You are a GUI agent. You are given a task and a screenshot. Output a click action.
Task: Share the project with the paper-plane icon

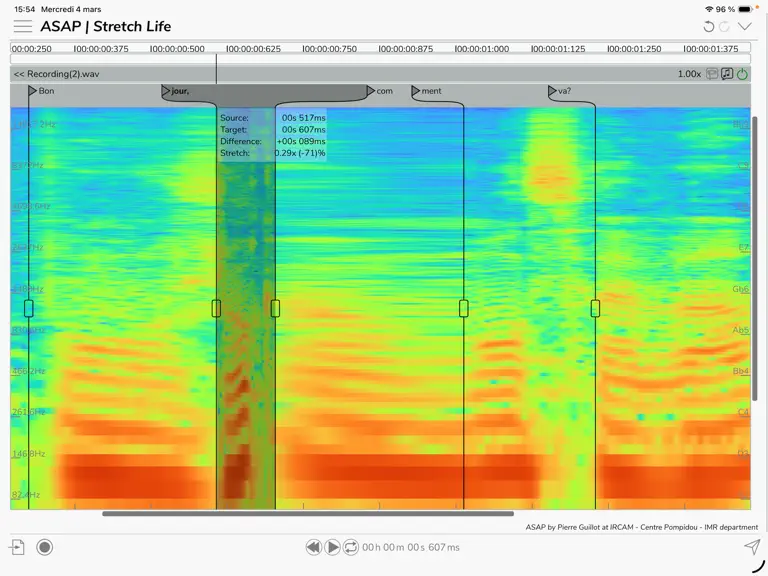coord(752,547)
